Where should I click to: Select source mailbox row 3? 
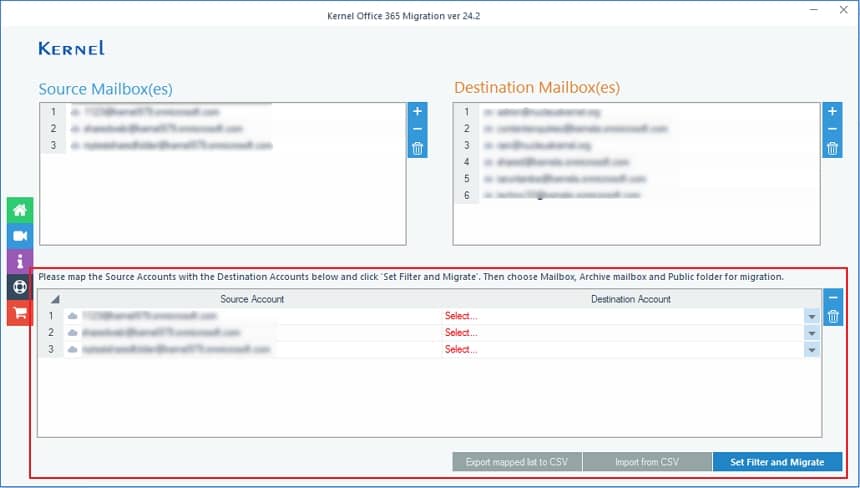tap(223, 145)
